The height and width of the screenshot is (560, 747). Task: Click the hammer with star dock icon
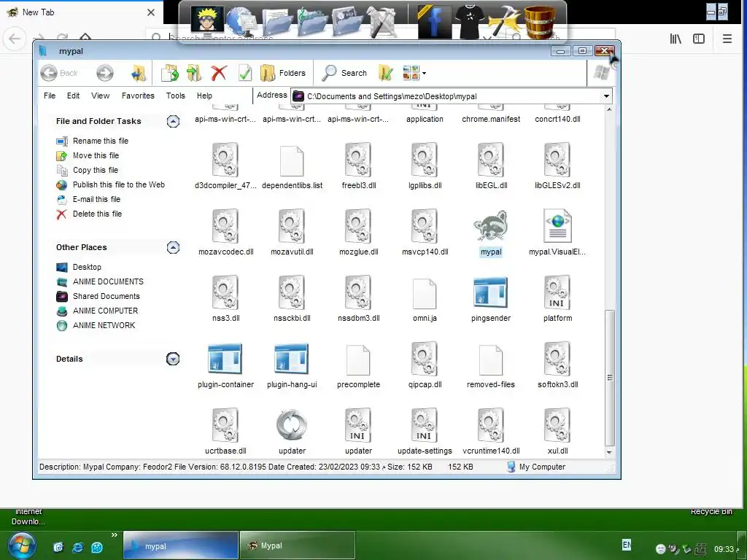[x=505, y=23]
